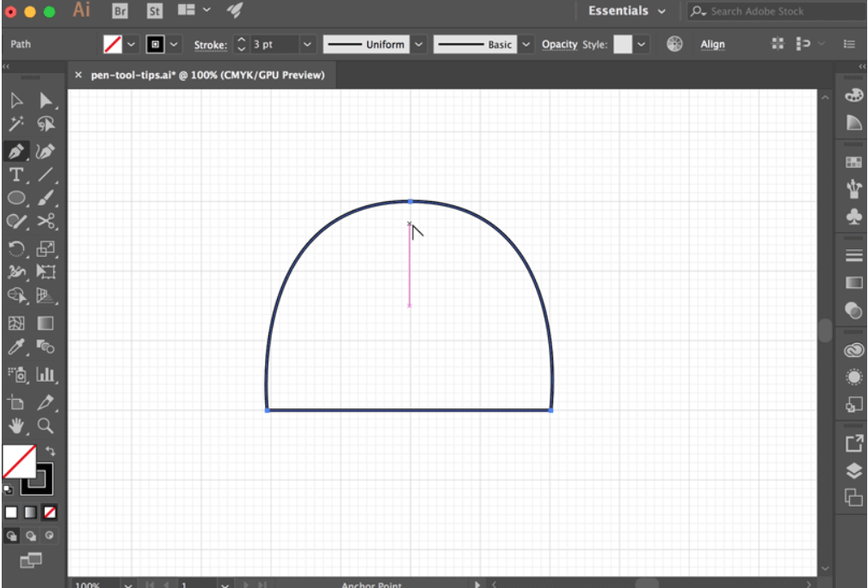Close the pen-tool-tips.ai tab

coord(79,75)
